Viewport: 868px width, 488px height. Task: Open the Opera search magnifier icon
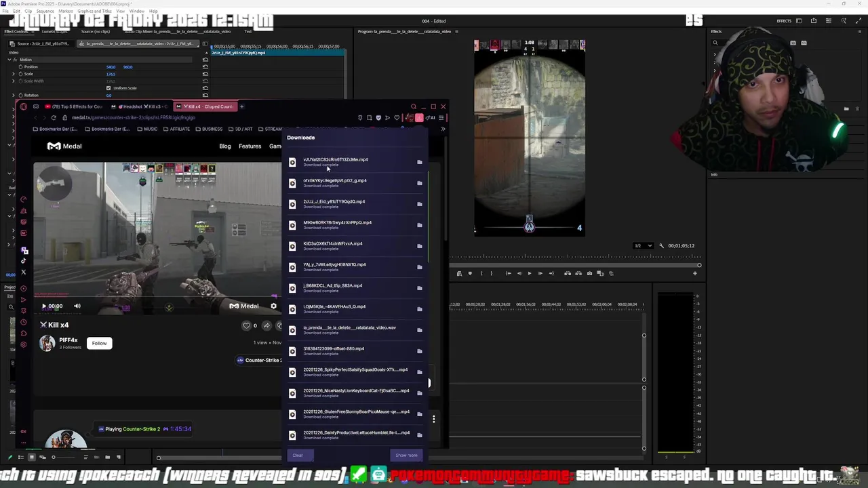(414, 106)
